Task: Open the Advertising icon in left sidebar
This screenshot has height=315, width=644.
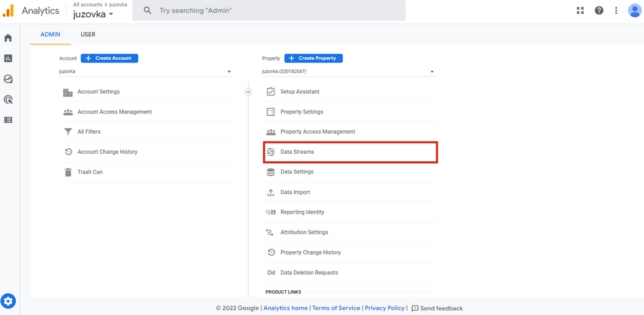Action: coord(8,99)
